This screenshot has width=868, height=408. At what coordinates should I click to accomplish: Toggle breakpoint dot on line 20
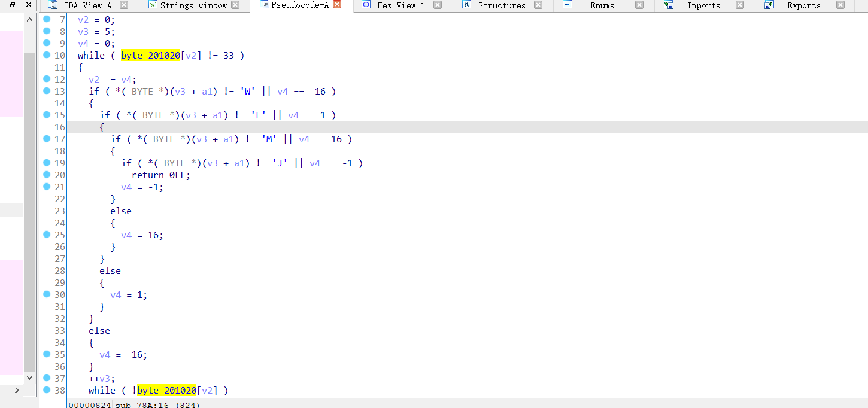tap(47, 175)
